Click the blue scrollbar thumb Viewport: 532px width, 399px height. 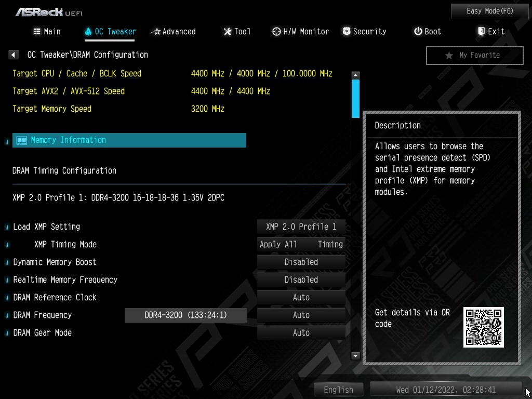355,98
